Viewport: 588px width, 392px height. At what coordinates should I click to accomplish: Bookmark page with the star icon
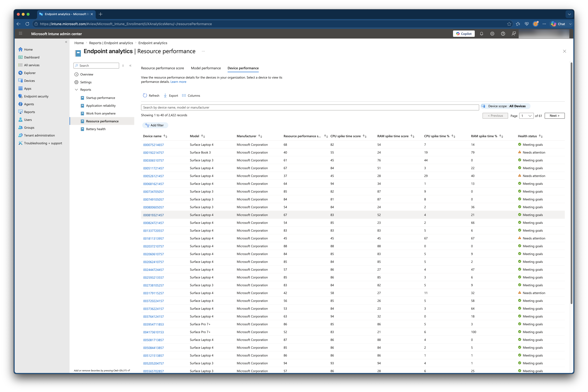coord(509,24)
